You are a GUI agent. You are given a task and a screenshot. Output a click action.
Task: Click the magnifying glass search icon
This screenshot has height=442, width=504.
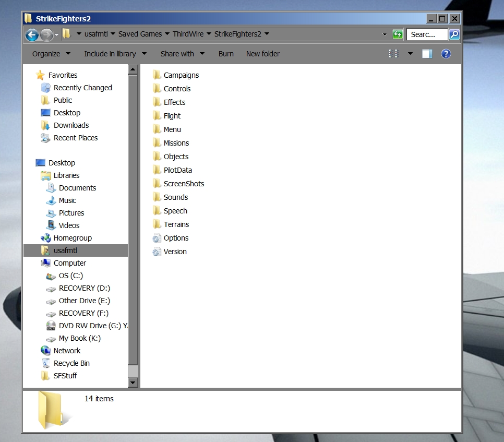coord(454,34)
